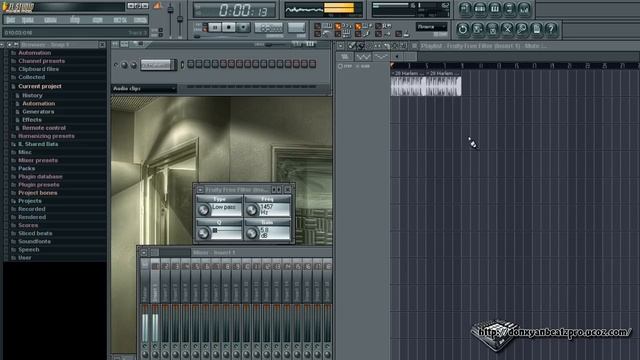This screenshot has height=360, width=640.
Task: Open Generators under Current project
Action: pyautogui.click(x=38, y=111)
